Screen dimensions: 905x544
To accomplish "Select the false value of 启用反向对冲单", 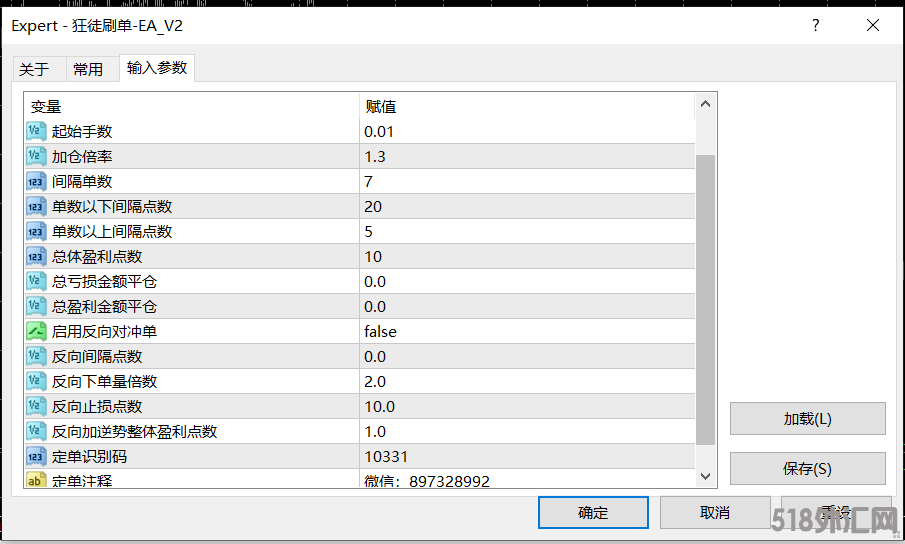I will [x=380, y=332].
